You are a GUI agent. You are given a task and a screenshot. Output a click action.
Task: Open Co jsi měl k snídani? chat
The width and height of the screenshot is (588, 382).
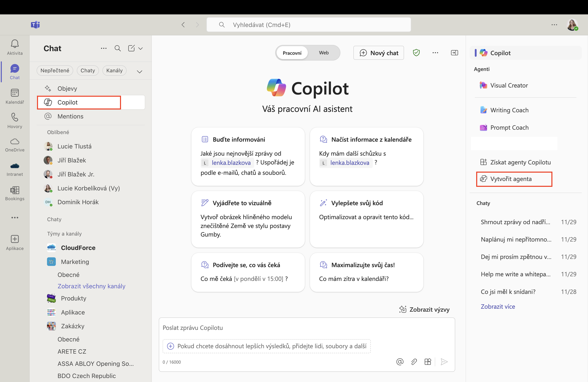(528, 292)
